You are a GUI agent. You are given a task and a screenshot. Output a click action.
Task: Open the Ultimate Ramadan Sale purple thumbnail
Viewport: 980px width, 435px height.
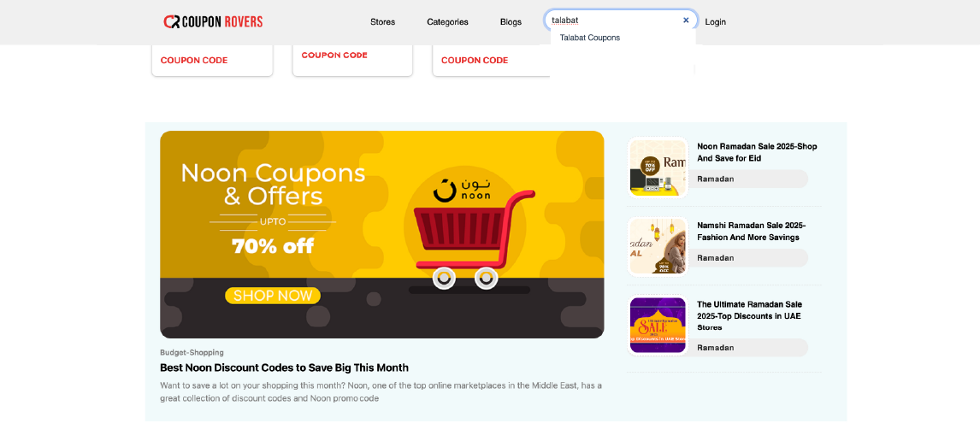pos(658,325)
